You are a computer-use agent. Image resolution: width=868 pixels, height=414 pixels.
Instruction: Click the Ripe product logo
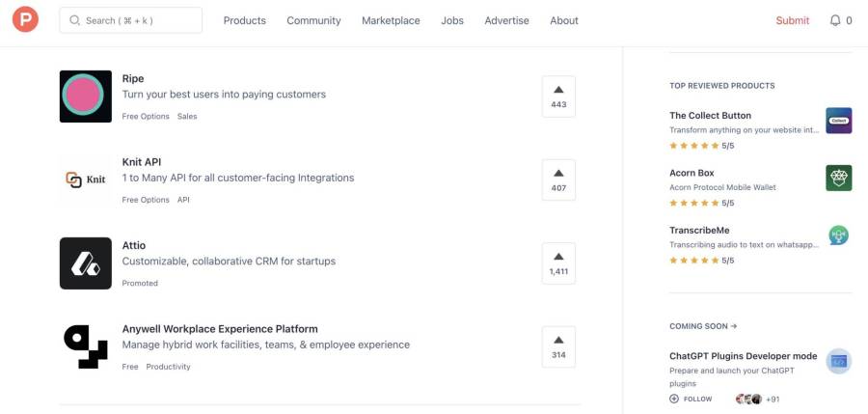point(86,97)
